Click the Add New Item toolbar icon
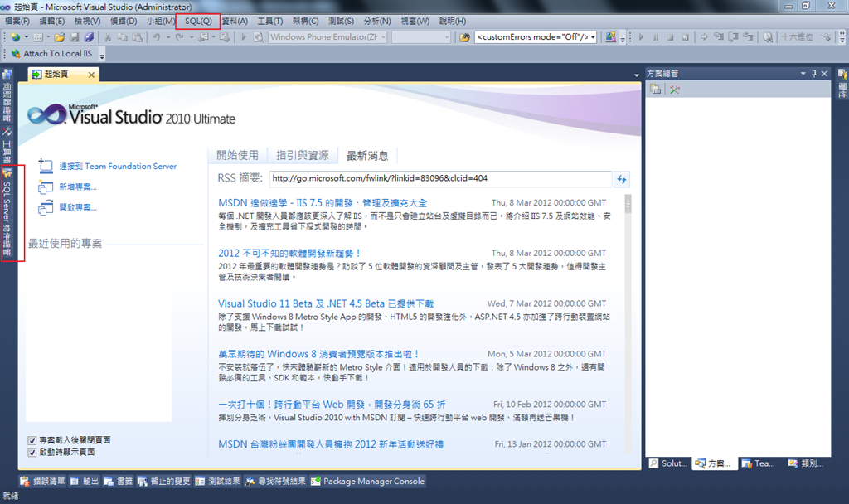This screenshot has width=849, height=504. tap(38, 37)
